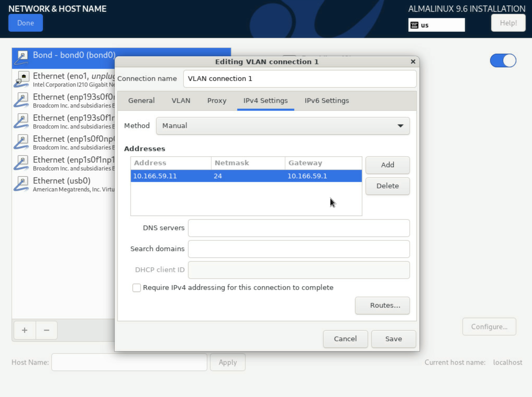Click the Done button
This screenshot has width=532, height=397.
click(x=26, y=23)
